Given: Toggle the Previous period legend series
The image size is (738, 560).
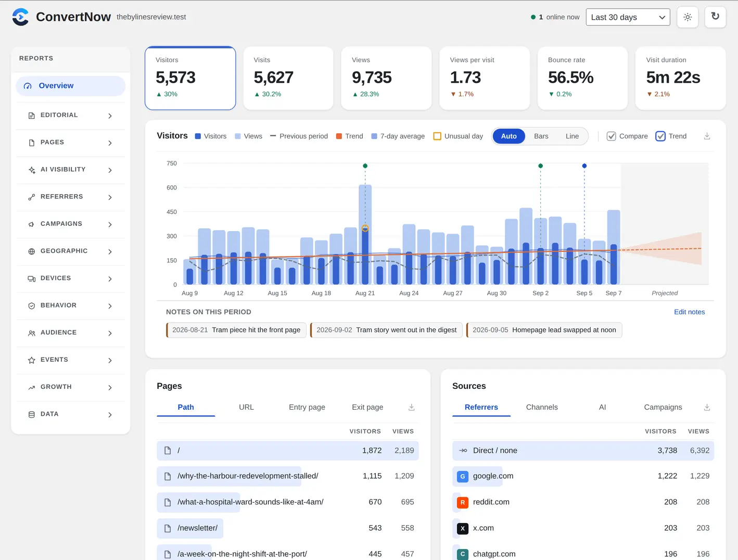Looking at the screenshot, I should click(x=299, y=136).
